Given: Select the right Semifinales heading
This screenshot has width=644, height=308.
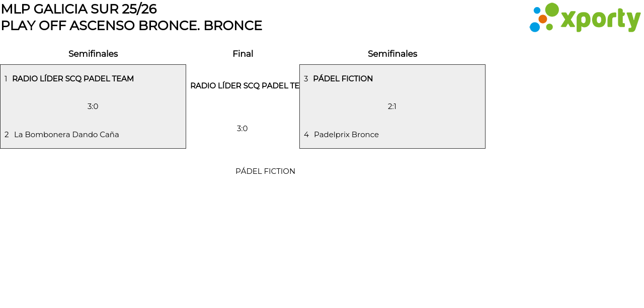Looking at the screenshot, I should (392, 54).
